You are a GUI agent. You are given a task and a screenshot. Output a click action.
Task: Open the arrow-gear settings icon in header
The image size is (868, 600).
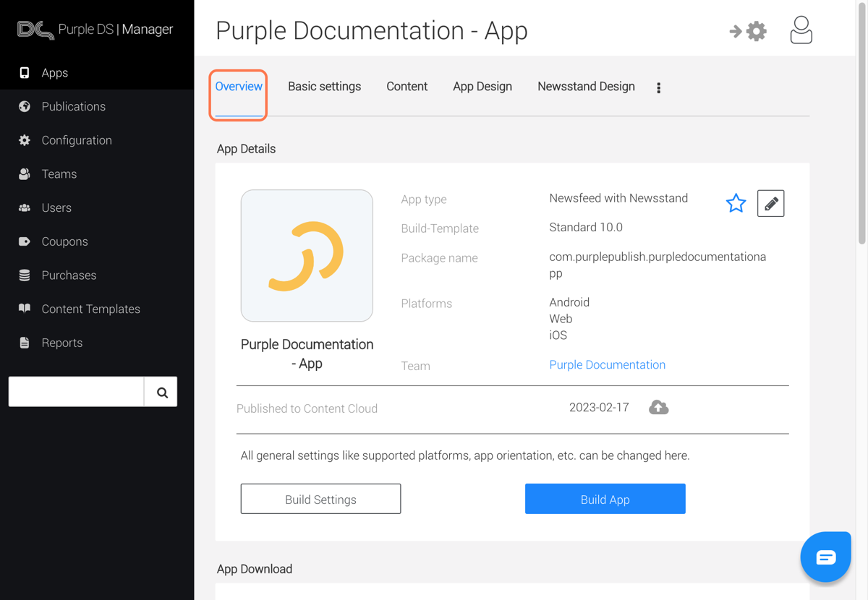[x=748, y=31]
